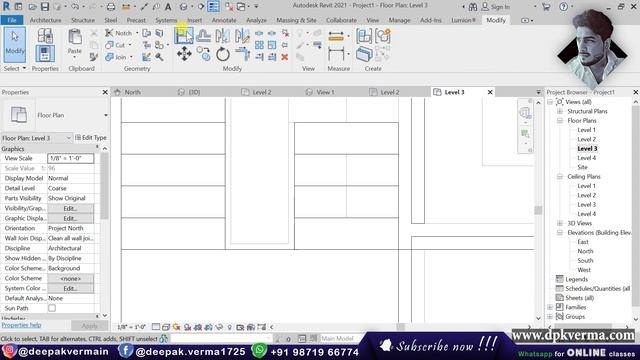Toggle the Sun Path checkbox
Image resolution: width=640 pixels, height=360 pixels.
click(x=52, y=308)
